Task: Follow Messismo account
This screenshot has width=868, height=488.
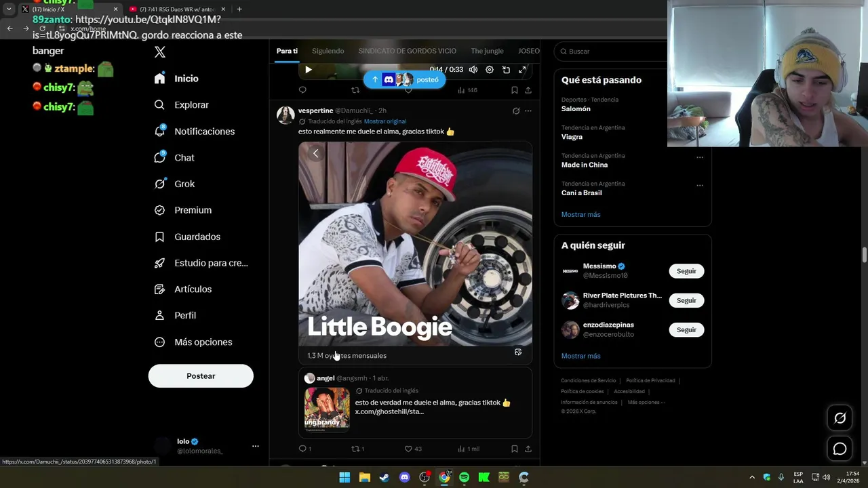Action: (x=686, y=271)
